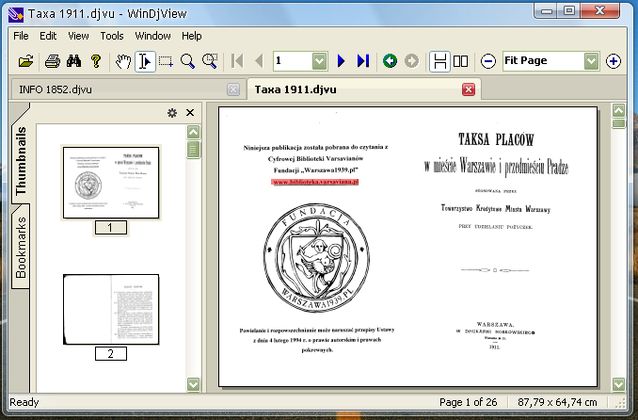This screenshot has width=638, height=420.
Task: Open Find with the binoculars icon
Action: (74, 61)
